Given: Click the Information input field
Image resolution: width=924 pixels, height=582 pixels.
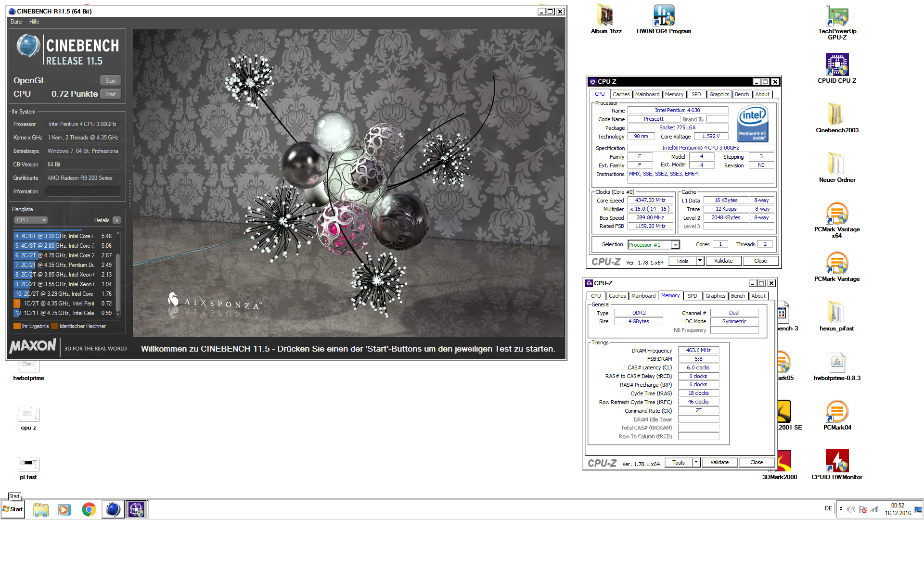Looking at the screenshot, I should click(x=83, y=191).
